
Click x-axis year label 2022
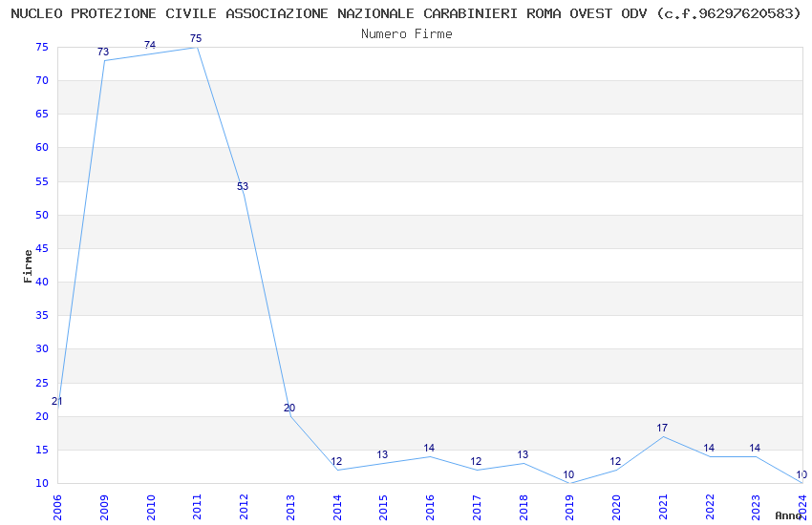point(710,507)
